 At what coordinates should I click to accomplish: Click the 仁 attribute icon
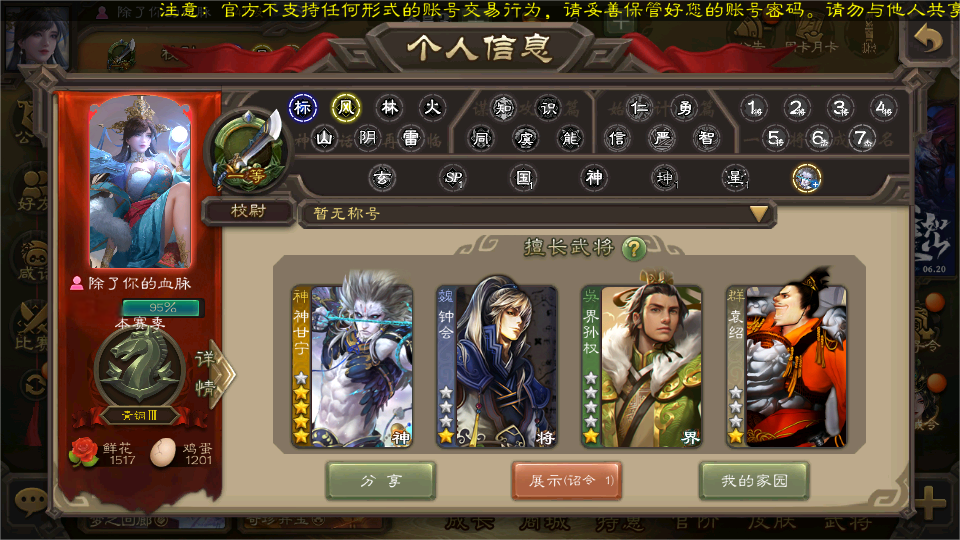[639, 108]
